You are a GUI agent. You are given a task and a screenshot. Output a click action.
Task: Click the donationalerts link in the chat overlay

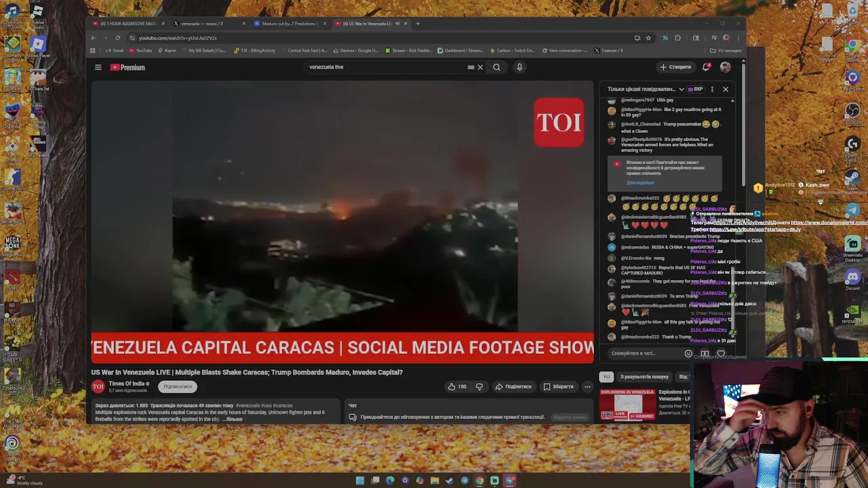pos(829,223)
